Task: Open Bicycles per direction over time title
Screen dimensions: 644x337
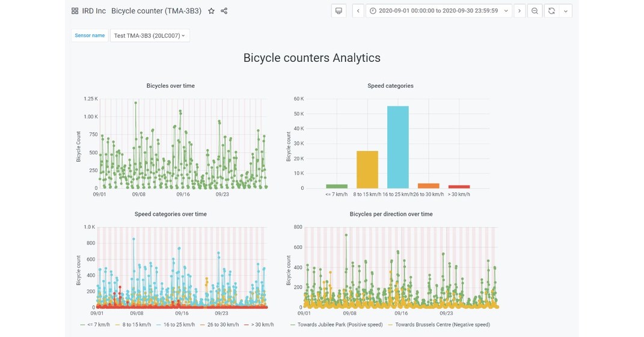Action: click(391, 214)
